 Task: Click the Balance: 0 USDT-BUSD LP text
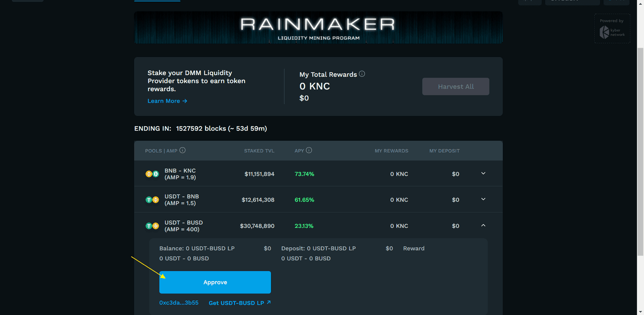point(197,248)
